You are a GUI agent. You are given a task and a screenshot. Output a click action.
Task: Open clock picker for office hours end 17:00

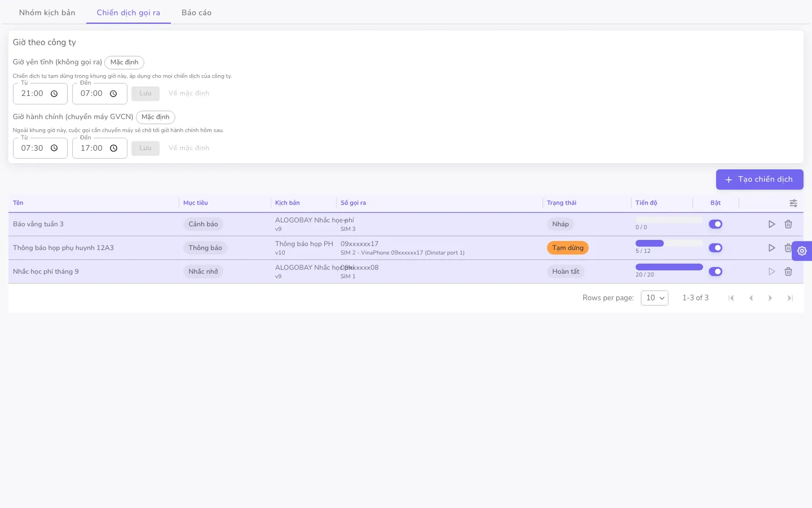pyautogui.click(x=113, y=148)
